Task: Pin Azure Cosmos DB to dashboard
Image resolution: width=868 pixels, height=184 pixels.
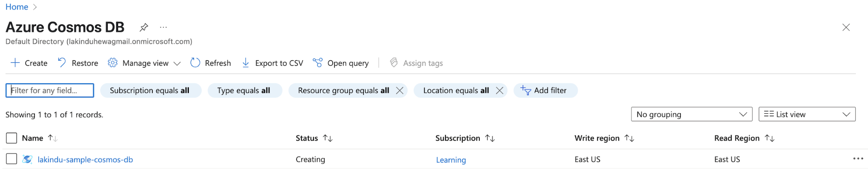Action: tap(144, 27)
